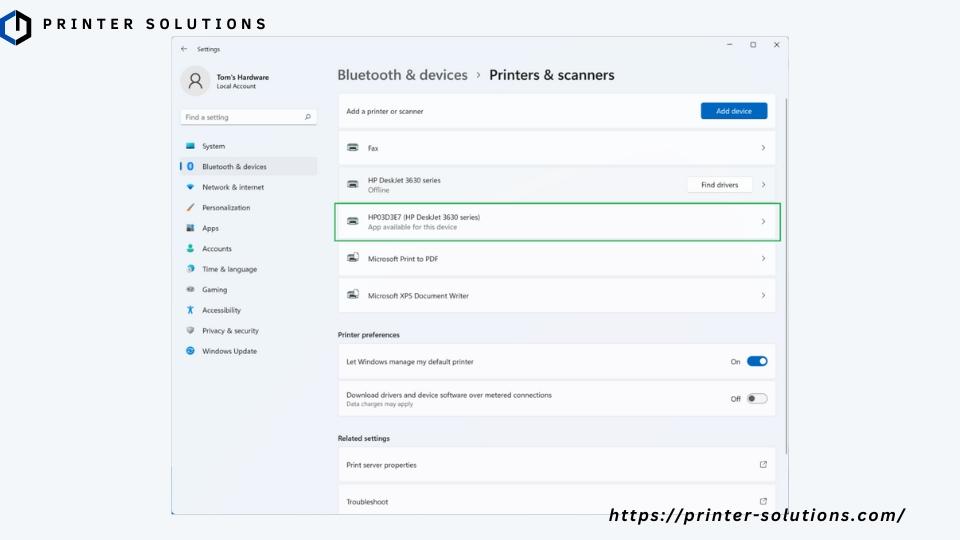Close the Settings window
This screenshot has width=960, height=540.
(x=776, y=45)
